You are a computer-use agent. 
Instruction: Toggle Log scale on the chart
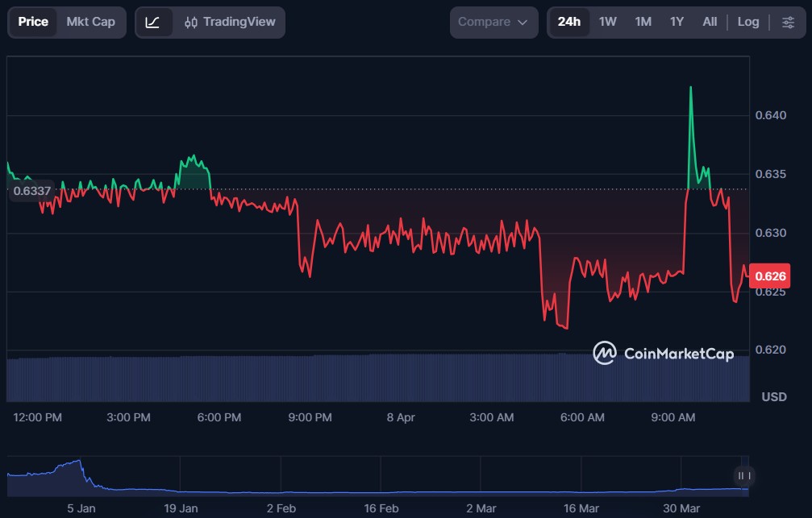[747, 23]
